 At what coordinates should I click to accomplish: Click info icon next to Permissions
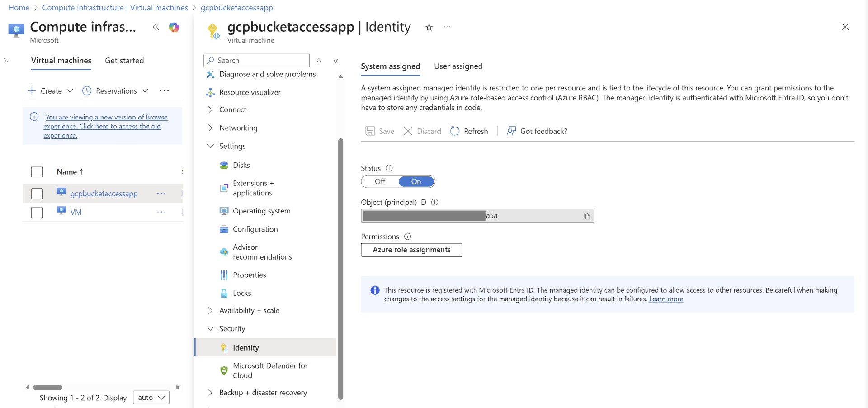[407, 237]
